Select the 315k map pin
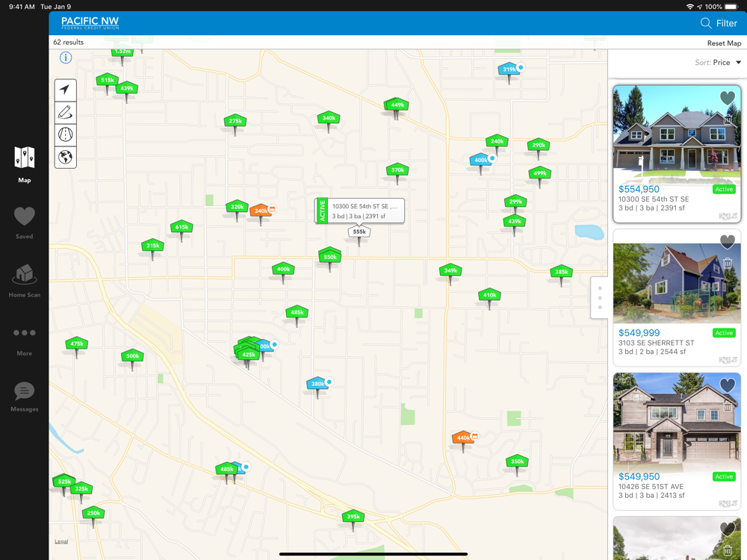 pos(153,246)
